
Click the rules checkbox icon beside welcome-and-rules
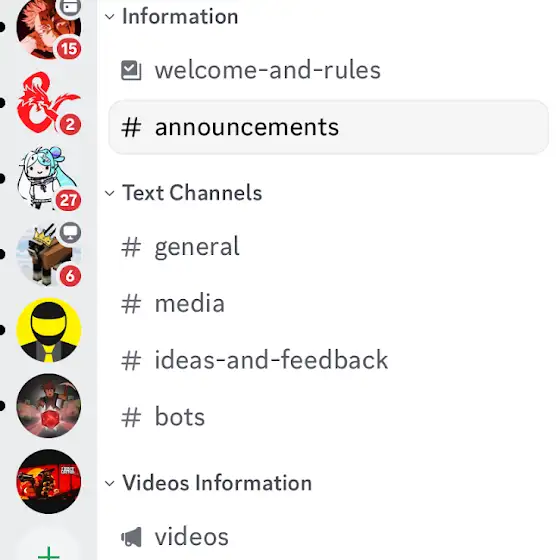coord(131,70)
